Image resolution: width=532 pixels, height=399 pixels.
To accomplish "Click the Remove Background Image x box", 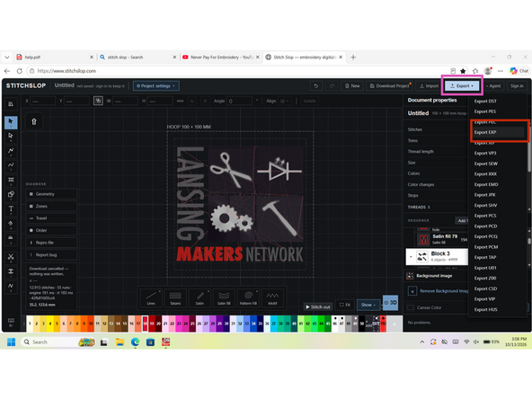I will (x=412, y=291).
